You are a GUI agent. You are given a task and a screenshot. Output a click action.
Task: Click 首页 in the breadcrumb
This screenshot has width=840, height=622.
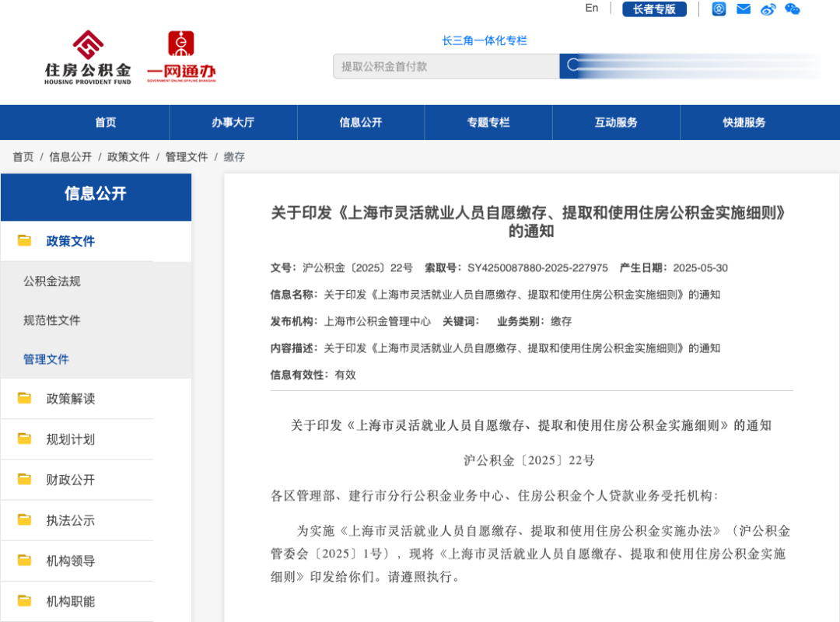(23, 157)
